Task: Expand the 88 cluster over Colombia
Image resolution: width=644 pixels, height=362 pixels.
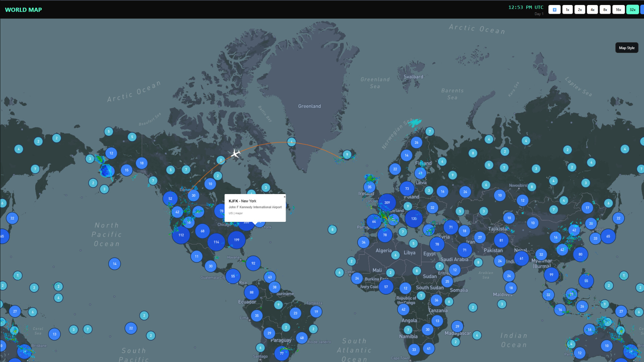Action: pyautogui.click(x=251, y=292)
